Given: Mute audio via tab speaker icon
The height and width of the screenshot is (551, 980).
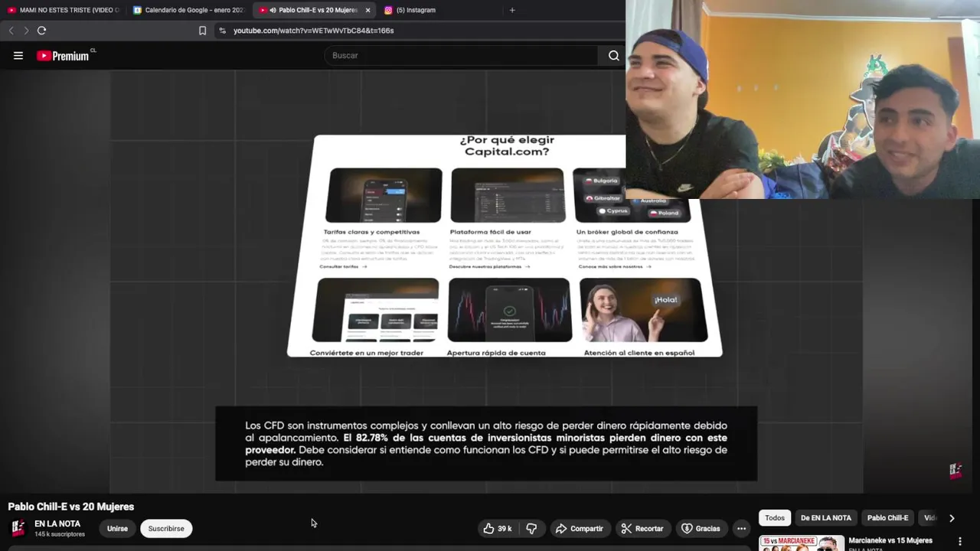Looking at the screenshot, I should 273,10.
